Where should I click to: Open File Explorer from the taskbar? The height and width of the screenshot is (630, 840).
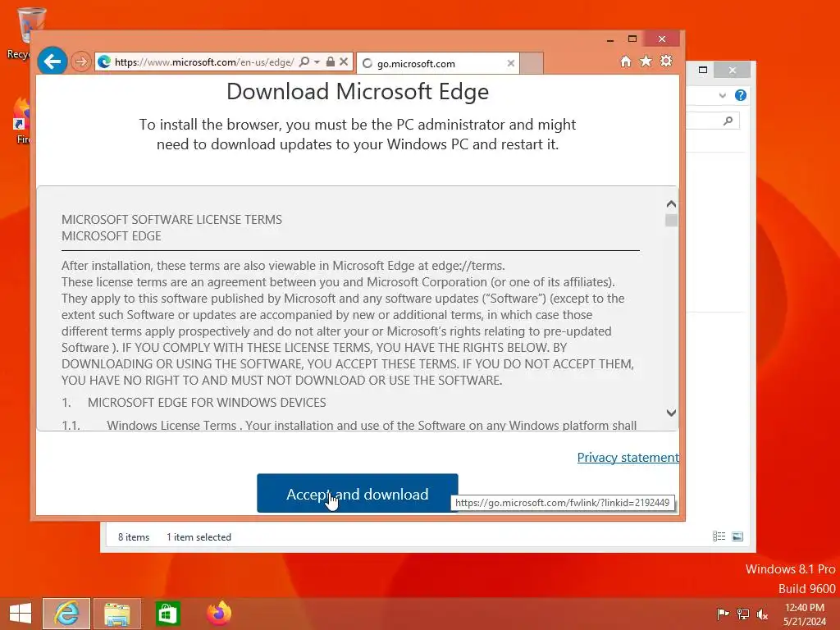point(116,614)
